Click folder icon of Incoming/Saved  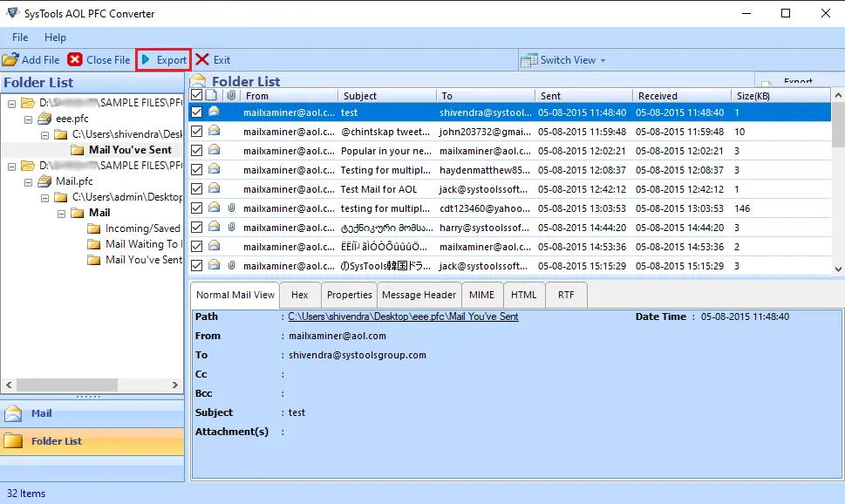94,228
